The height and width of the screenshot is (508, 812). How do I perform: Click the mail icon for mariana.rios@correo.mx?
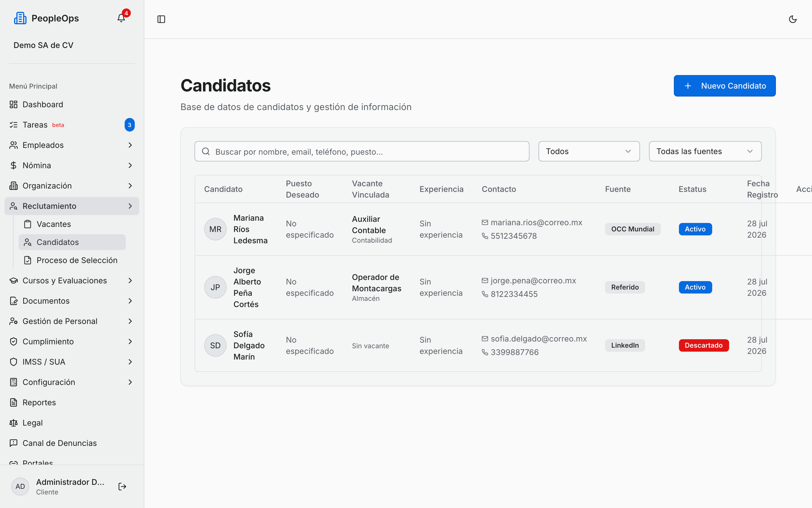[x=485, y=222]
